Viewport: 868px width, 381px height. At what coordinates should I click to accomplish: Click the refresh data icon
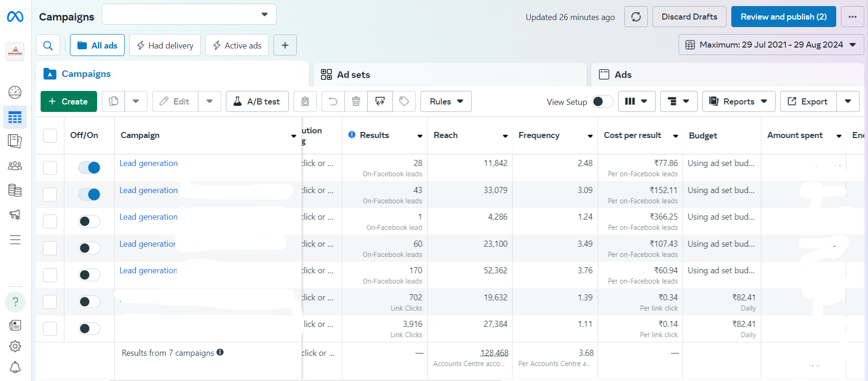pos(636,17)
